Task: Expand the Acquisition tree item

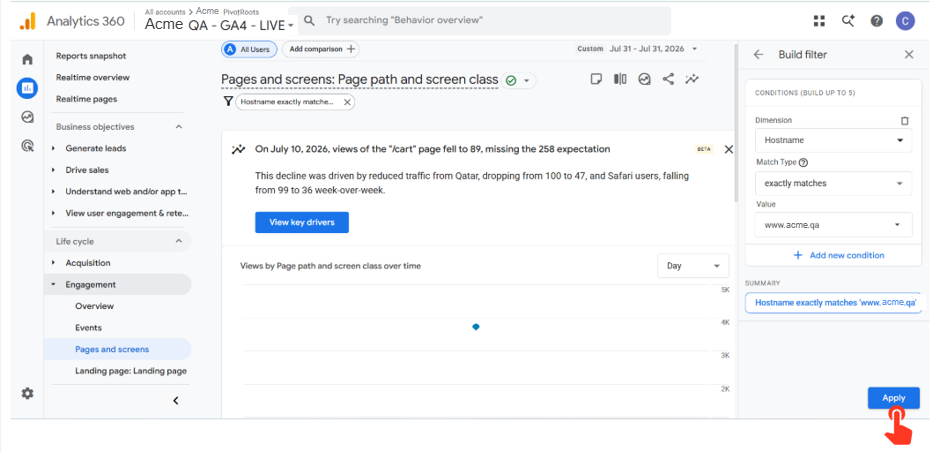Action: coord(53,263)
